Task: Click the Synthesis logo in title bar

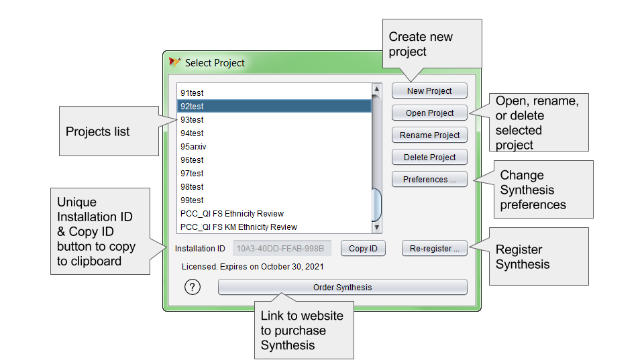Action: click(x=175, y=62)
